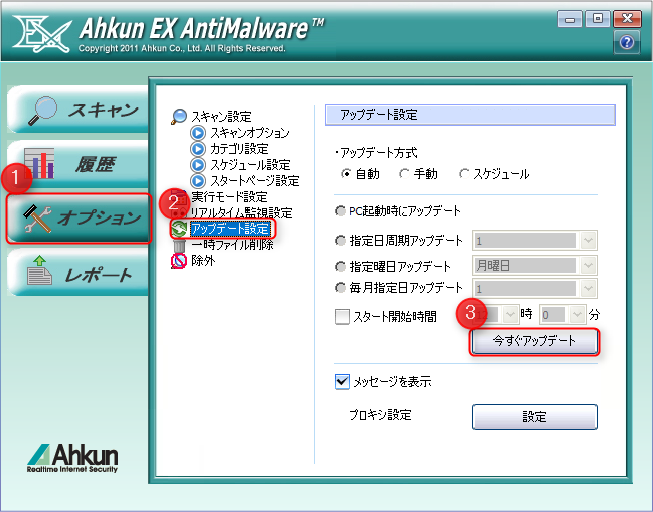Open the minute (分) dropdown
The image size is (653, 512).
point(577,315)
